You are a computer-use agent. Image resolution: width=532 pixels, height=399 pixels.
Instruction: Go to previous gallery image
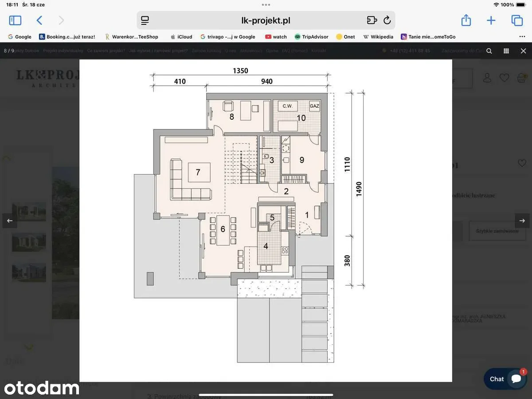(x=10, y=220)
